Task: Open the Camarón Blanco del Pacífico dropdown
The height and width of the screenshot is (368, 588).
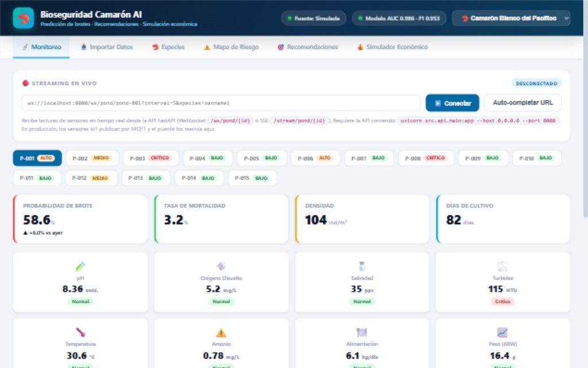Action: 511,18
